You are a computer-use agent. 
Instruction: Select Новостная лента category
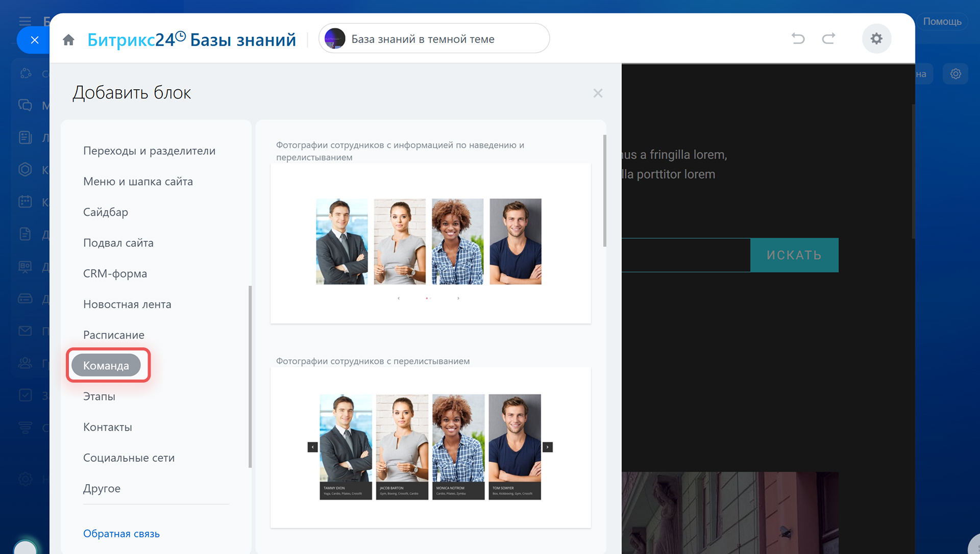tap(127, 304)
